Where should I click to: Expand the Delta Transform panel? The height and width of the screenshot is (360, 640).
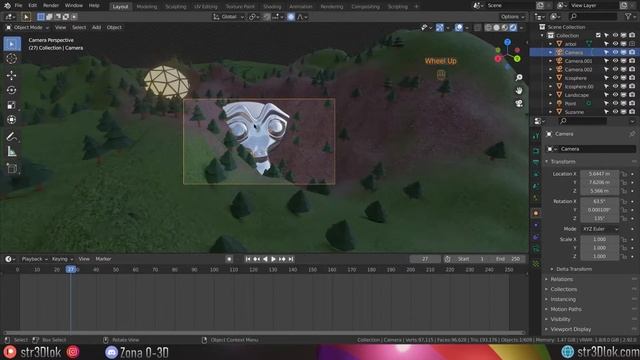click(x=573, y=269)
